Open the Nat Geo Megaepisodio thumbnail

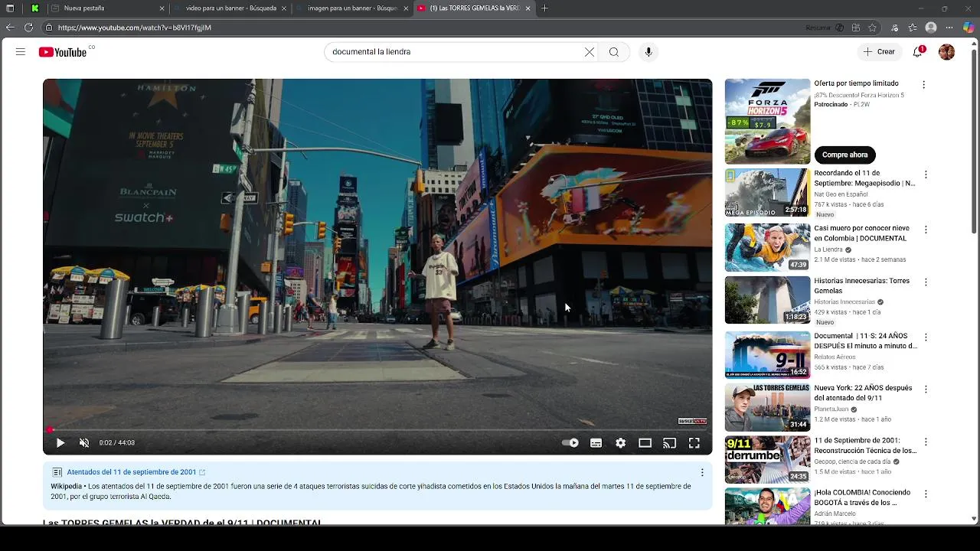tap(767, 193)
